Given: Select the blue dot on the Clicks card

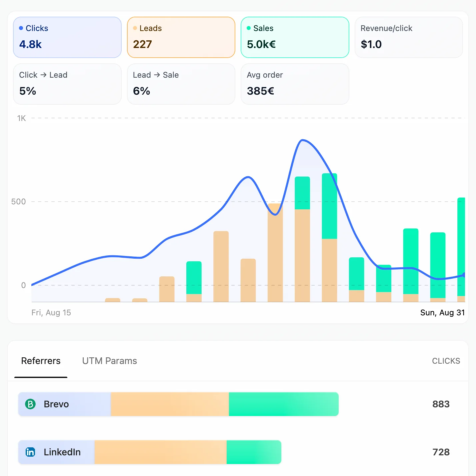Looking at the screenshot, I should coord(21,28).
